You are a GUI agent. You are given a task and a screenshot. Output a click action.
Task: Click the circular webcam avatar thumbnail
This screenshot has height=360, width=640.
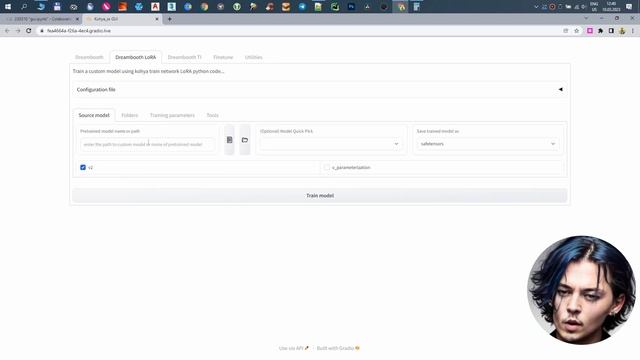click(581, 290)
